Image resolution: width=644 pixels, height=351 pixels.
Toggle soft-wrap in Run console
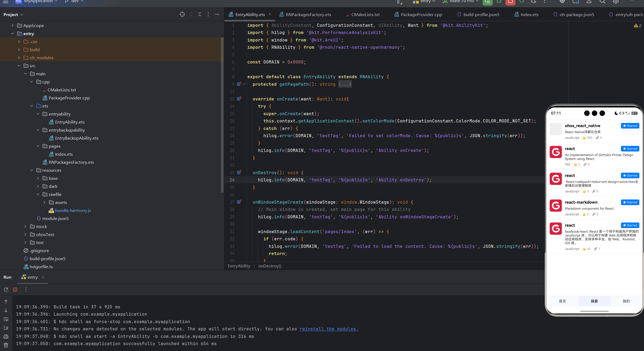pos(6,319)
